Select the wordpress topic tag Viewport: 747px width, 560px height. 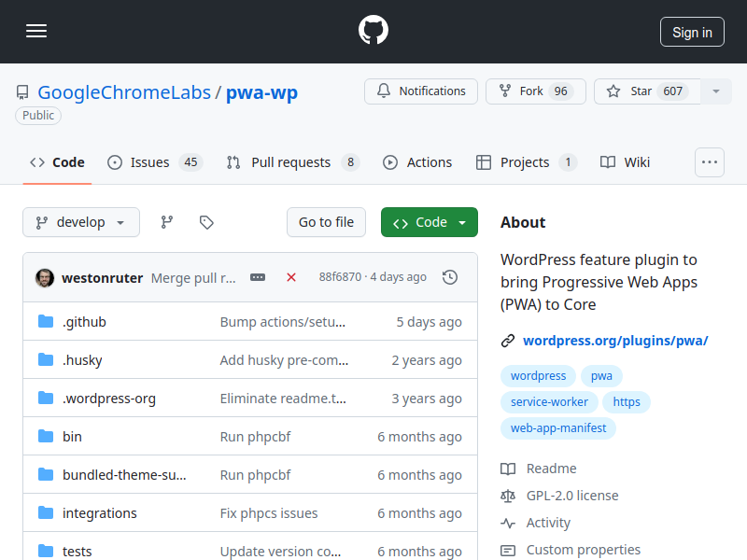539,376
